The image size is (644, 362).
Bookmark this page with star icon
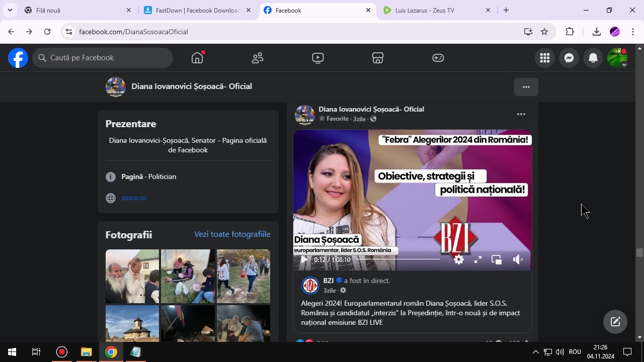(x=544, y=32)
